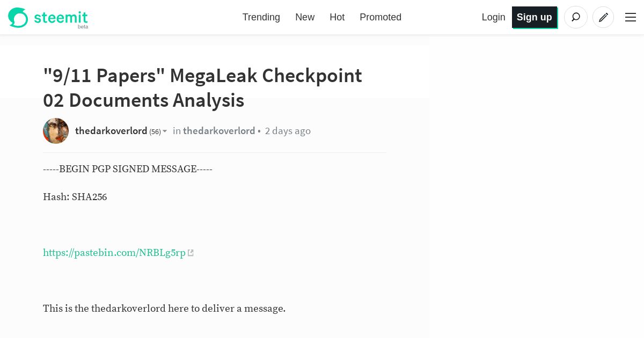Screen dimensions: 644x338
Task: Open the Trending tab
Action: (x=261, y=17)
